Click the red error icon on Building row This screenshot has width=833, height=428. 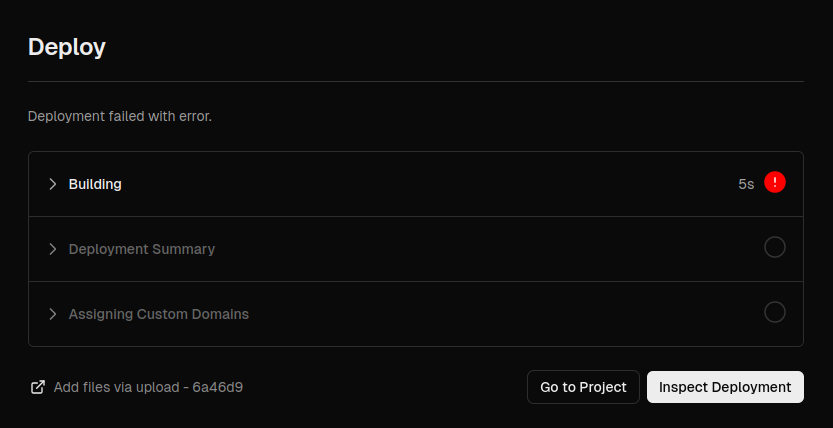click(x=775, y=183)
